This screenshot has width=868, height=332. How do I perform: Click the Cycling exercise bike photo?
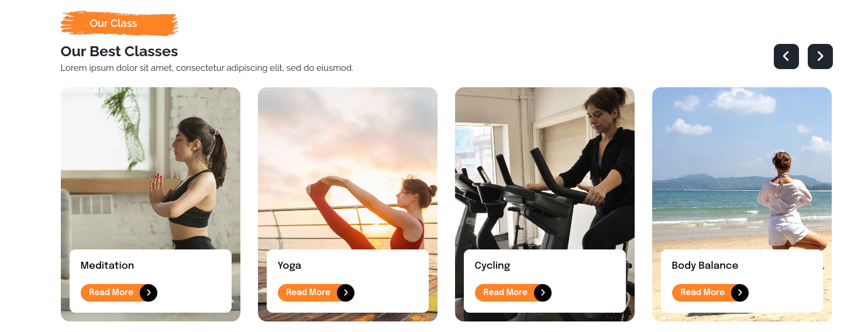coord(545,169)
